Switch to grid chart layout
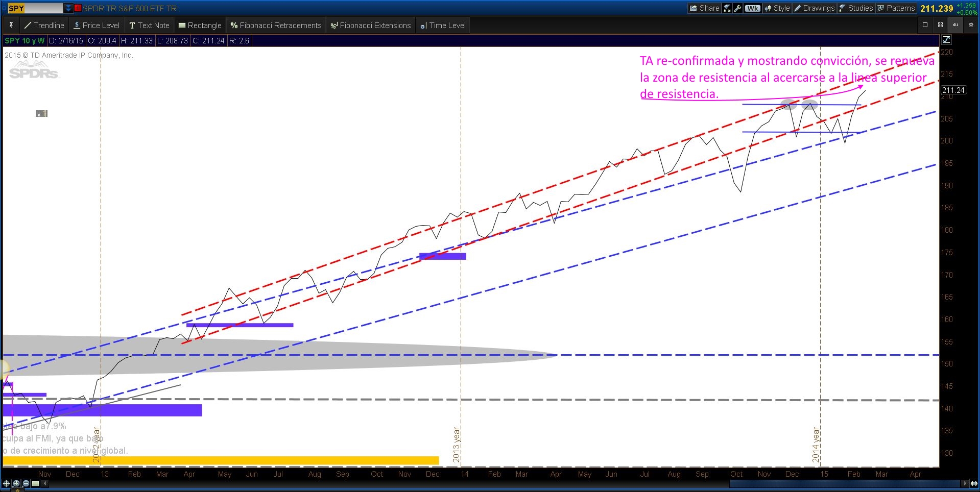The width and height of the screenshot is (980, 492). [x=940, y=24]
